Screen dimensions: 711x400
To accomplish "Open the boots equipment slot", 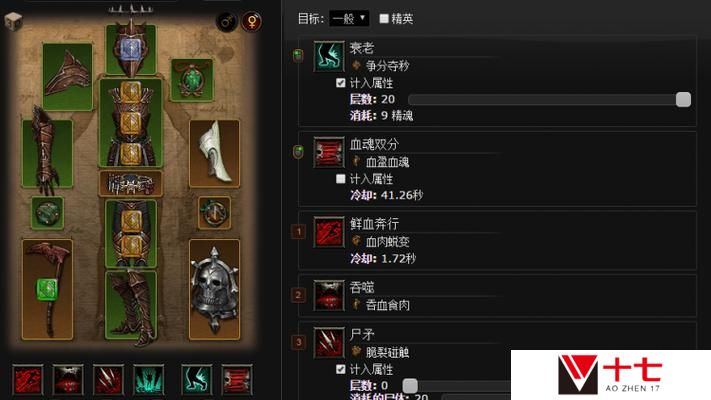I will [x=131, y=305].
